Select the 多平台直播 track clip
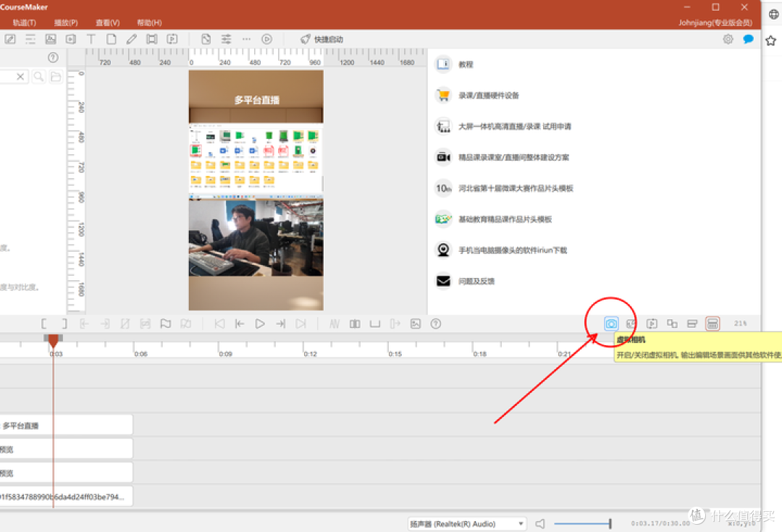The image size is (782, 532). pyautogui.click(x=67, y=426)
